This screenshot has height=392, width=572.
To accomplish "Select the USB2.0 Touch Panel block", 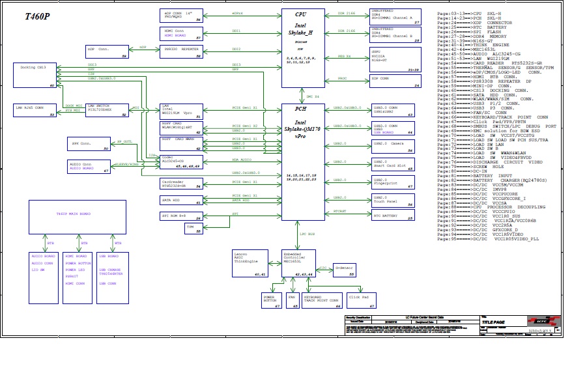I will pyautogui.click(x=393, y=200).
